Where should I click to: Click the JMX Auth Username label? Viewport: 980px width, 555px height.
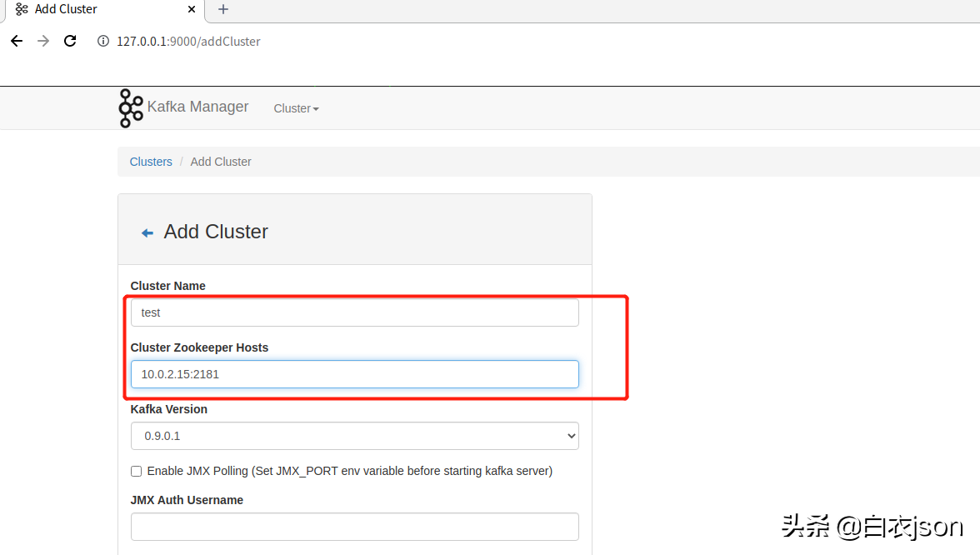(187, 500)
